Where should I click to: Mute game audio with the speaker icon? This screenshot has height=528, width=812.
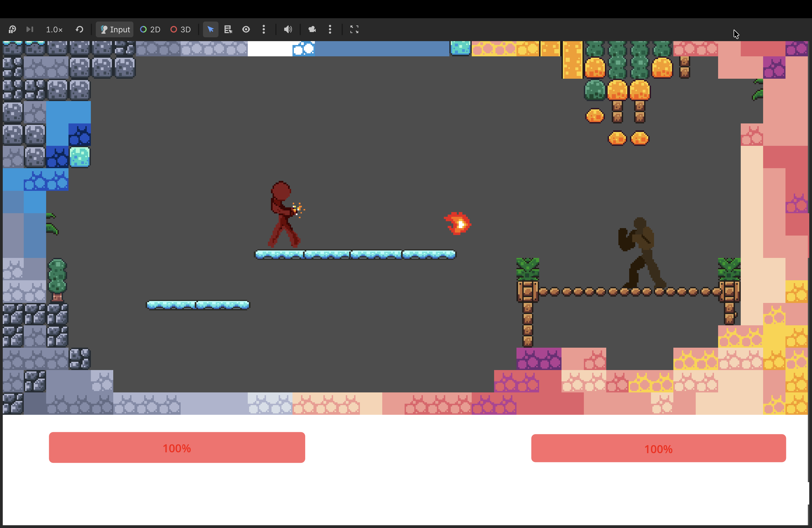[x=288, y=30]
